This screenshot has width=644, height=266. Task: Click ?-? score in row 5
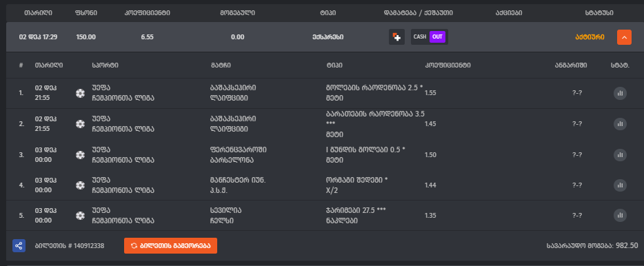point(577,215)
